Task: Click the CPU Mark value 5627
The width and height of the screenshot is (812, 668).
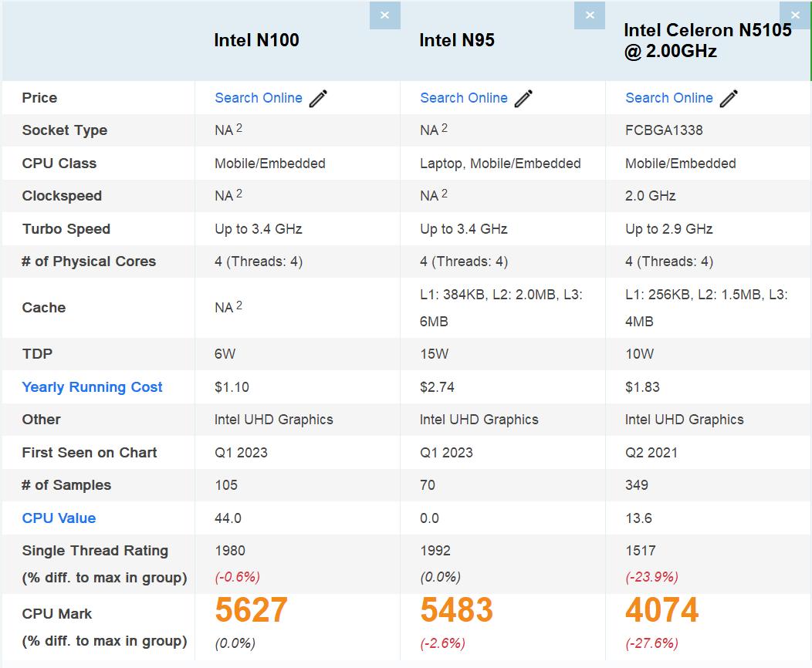Action: 250,610
